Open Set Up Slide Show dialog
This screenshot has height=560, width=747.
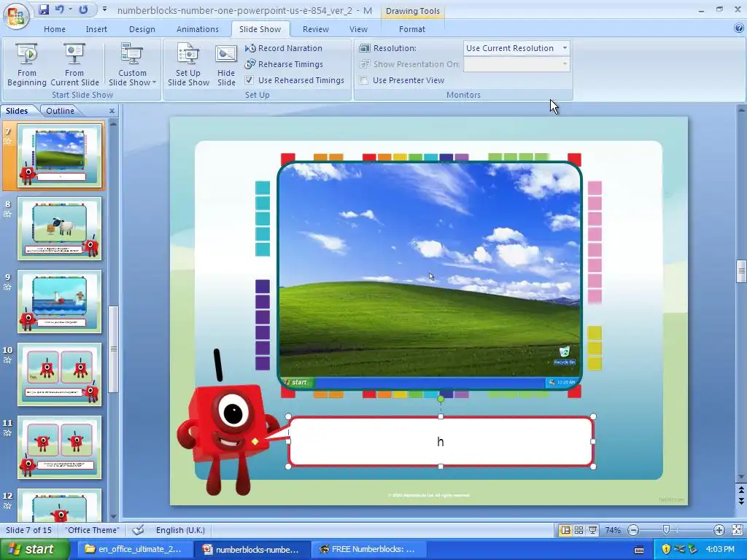click(188, 65)
